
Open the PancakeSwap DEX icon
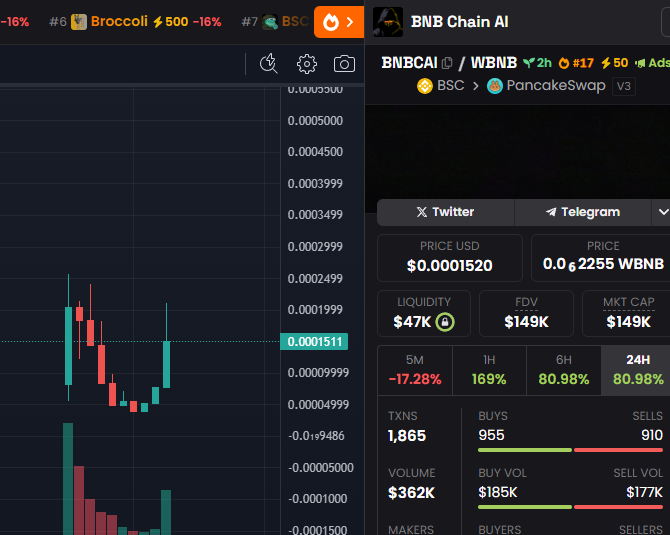tap(495, 86)
